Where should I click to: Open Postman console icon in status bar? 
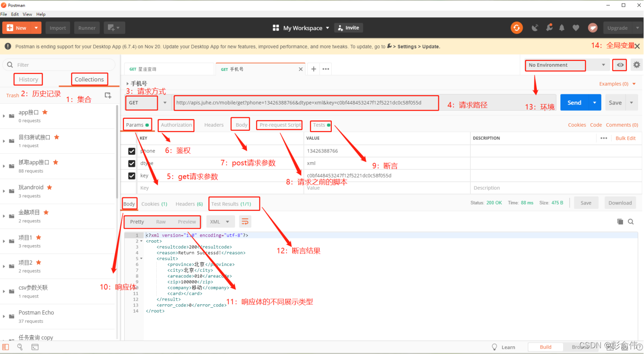[35, 347]
